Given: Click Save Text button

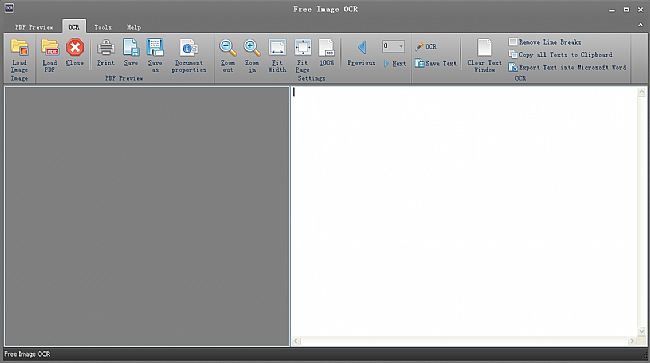Looking at the screenshot, I should click(x=436, y=63).
